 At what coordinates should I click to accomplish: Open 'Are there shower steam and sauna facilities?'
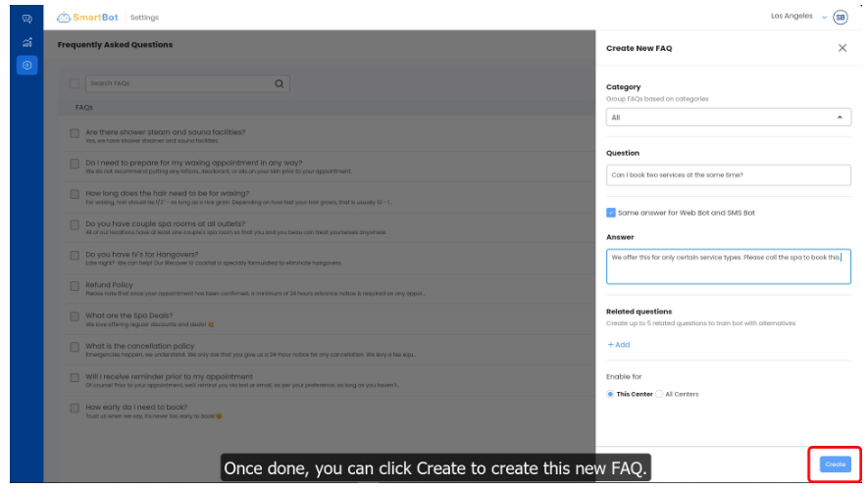coord(165,132)
